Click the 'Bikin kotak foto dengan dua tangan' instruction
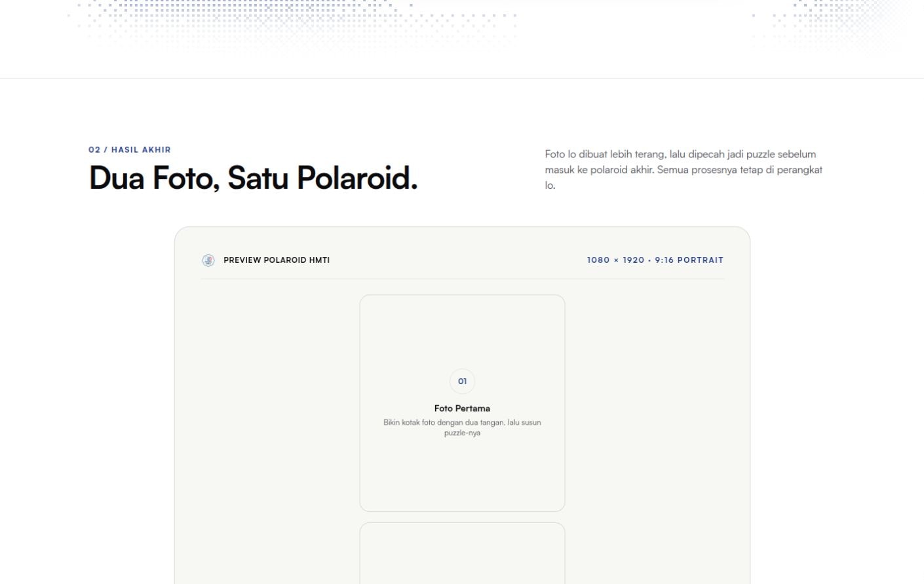The height and width of the screenshot is (584, 924). 462,427
